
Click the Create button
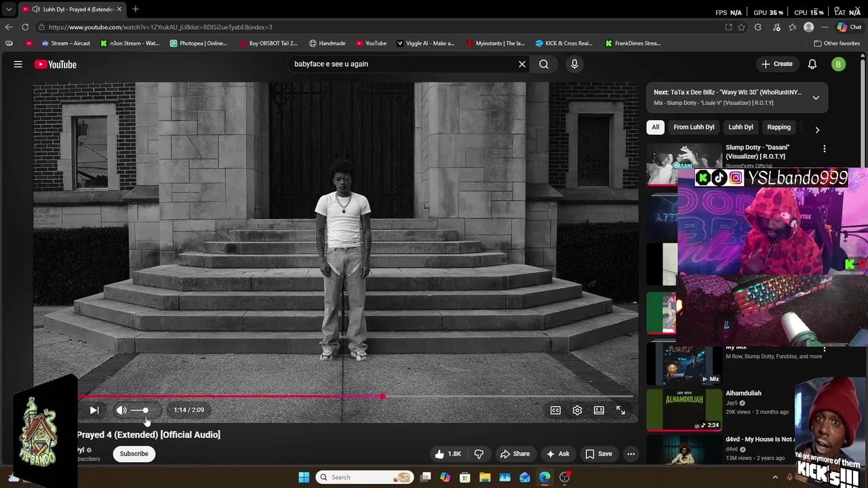pyautogui.click(x=777, y=64)
